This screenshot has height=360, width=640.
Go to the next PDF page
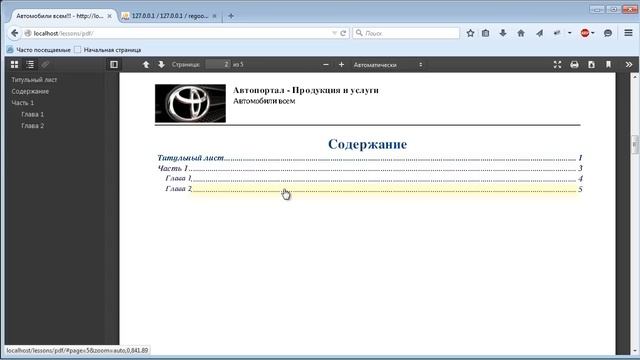coord(161,64)
